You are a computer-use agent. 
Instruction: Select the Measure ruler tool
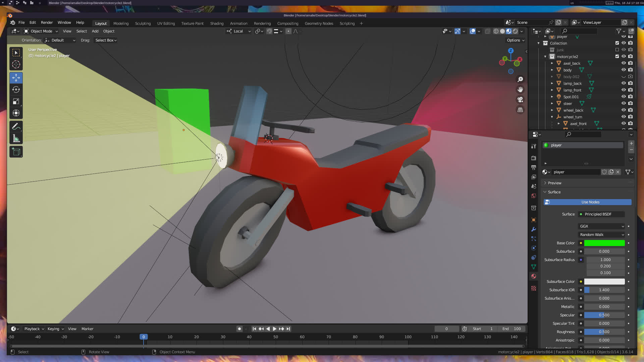[16, 138]
